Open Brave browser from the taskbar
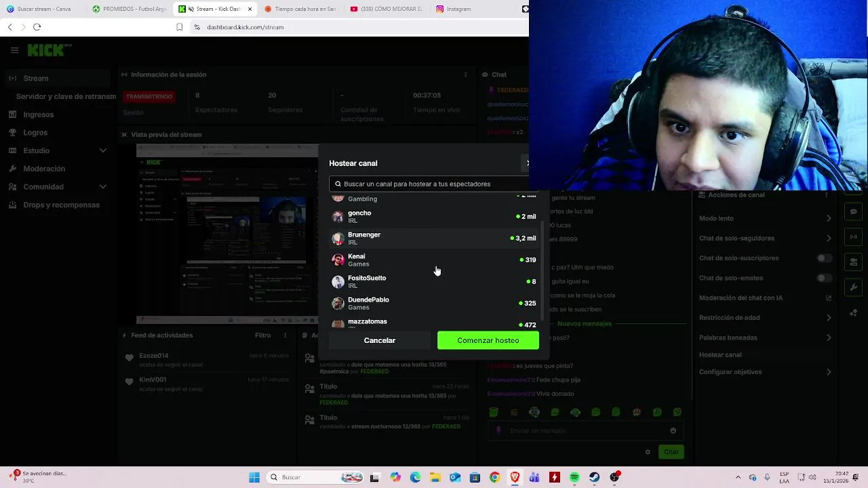868x488 pixels. click(x=515, y=477)
